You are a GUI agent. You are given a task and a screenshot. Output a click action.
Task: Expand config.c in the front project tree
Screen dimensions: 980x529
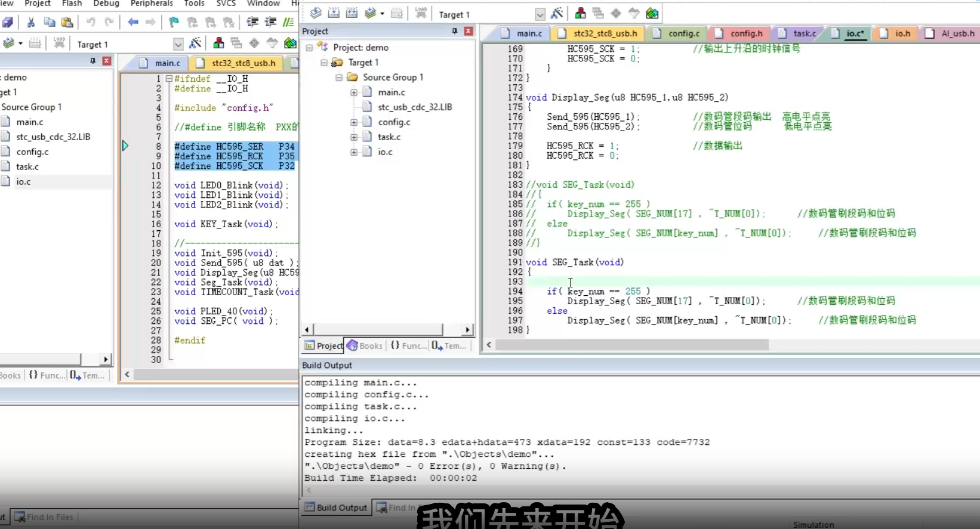pyautogui.click(x=354, y=122)
